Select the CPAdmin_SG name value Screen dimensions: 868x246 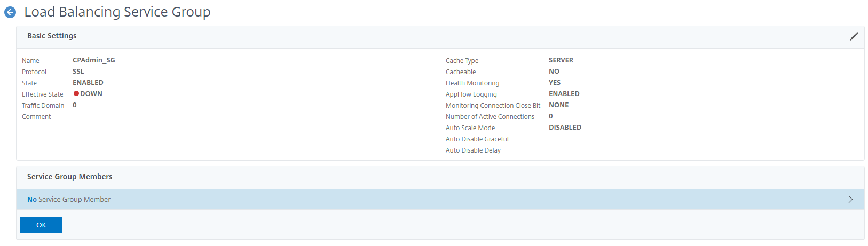pos(94,60)
